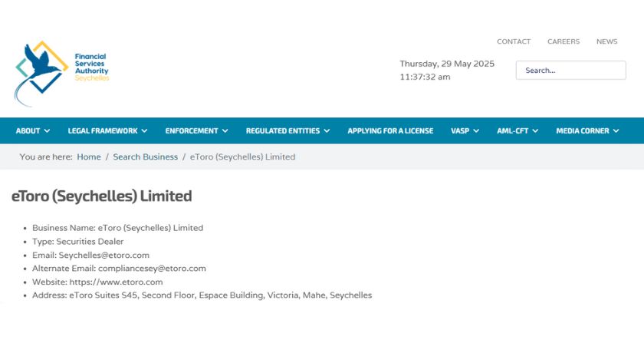Expand the About menu chevron
This screenshot has width=644, height=363.
pos(48,130)
